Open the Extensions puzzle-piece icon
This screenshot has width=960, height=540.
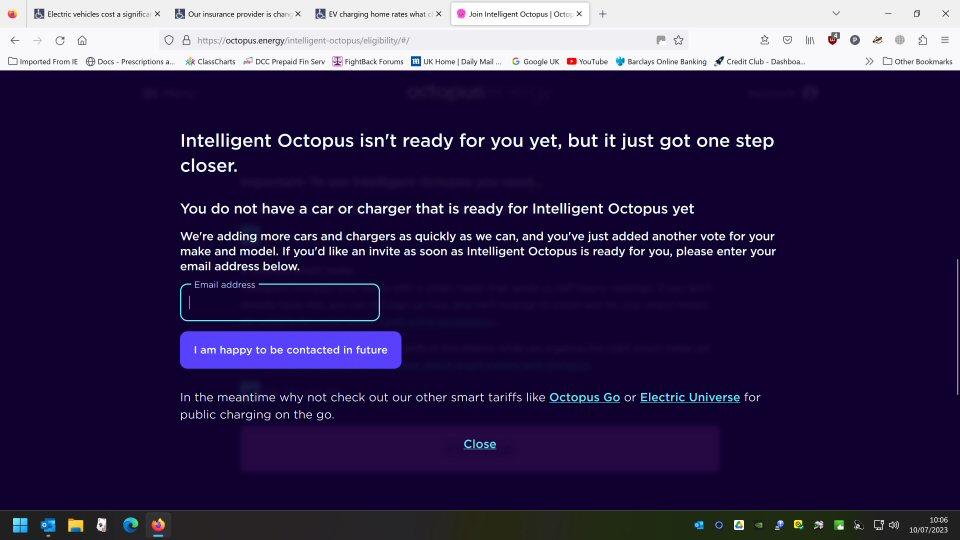click(x=922, y=40)
